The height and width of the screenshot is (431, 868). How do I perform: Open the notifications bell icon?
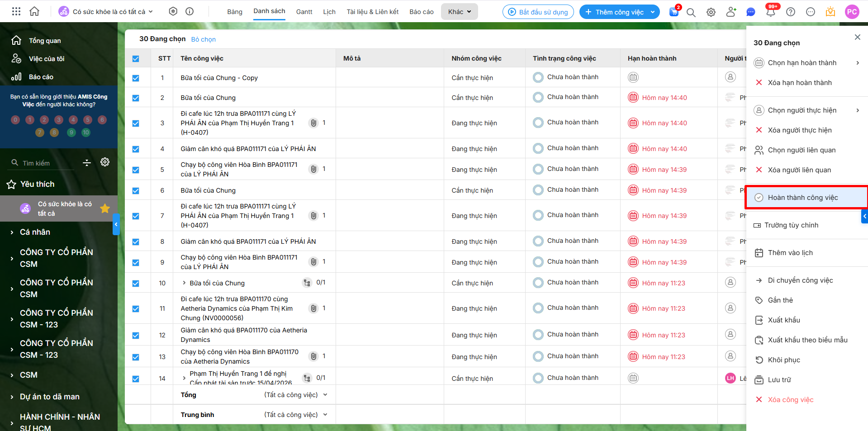(x=771, y=12)
